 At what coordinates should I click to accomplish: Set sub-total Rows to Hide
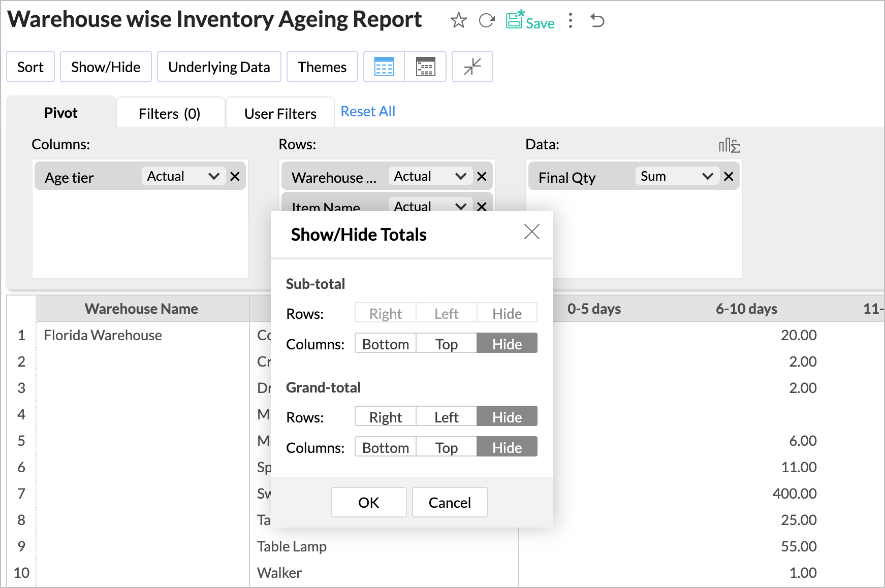click(x=507, y=313)
